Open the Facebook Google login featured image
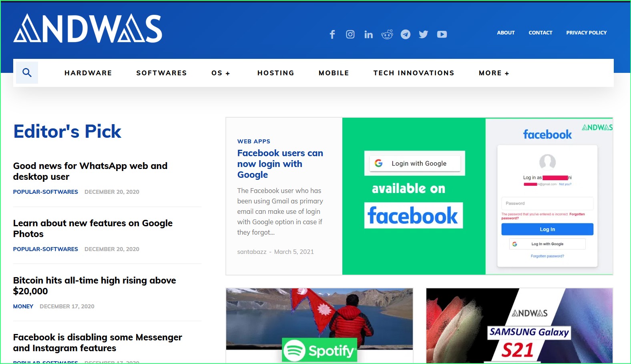Image resolution: width=631 pixels, height=364 pixels. (478, 196)
